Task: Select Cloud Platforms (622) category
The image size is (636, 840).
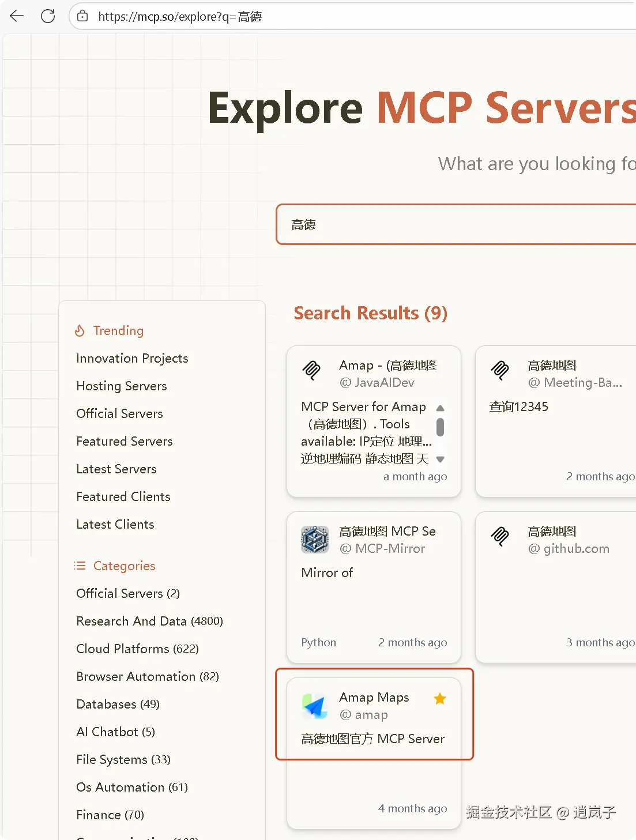Action: 137,649
